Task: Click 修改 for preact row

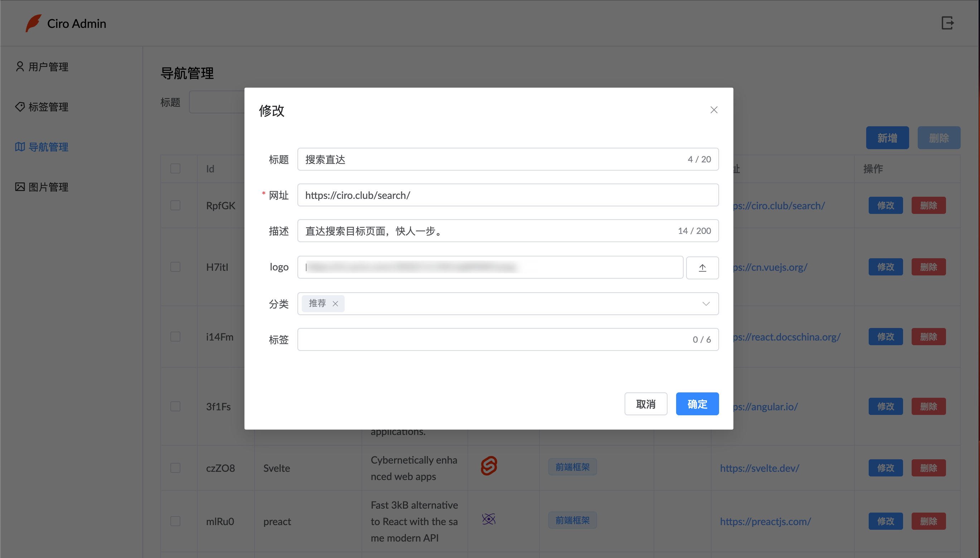Action: click(x=886, y=521)
